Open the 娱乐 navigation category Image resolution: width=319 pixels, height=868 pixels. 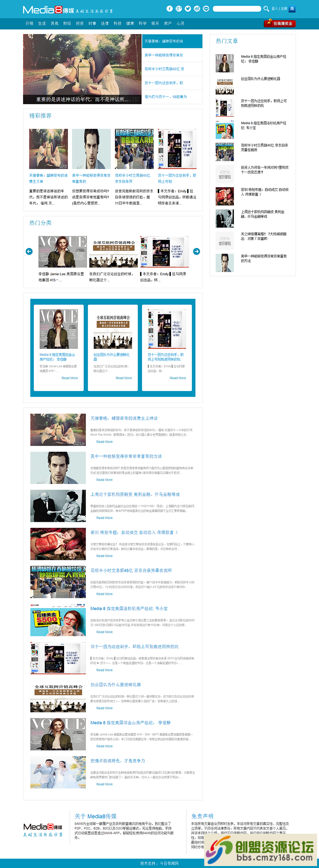[x=155, y=23]
